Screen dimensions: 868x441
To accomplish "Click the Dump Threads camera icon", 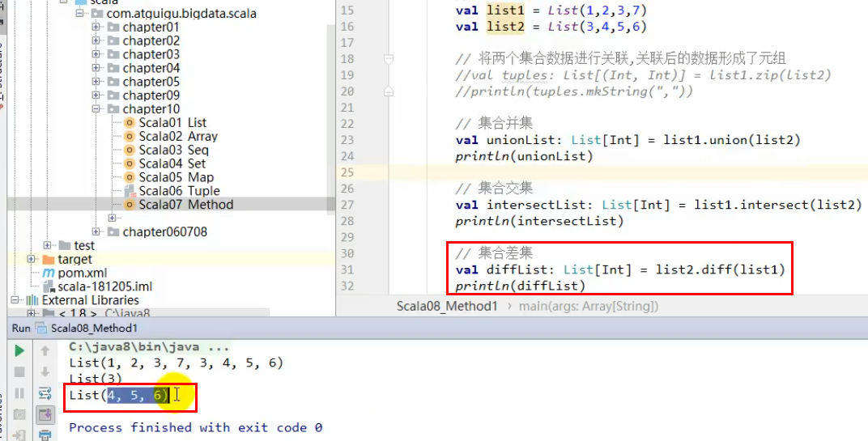I will [x=19, y=413].
